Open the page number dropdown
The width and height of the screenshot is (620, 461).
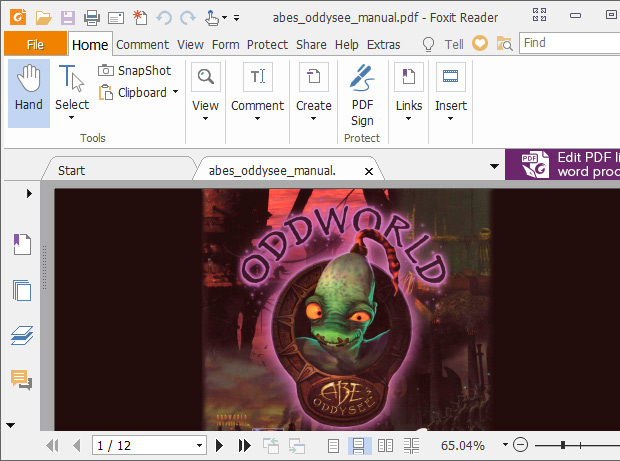pyautogui.click(x=200, y=445)
